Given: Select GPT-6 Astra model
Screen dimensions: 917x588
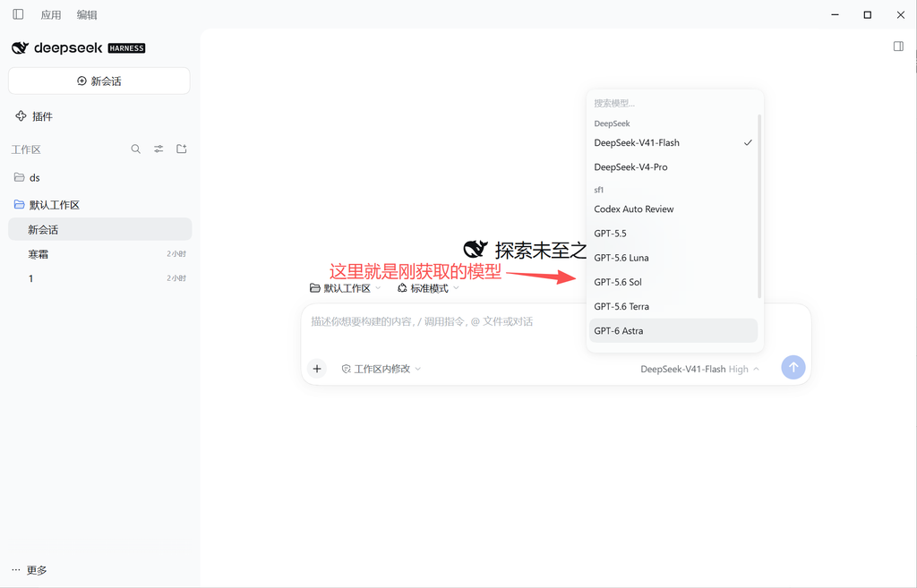Looking at the screenshot, I should (673, 331).
